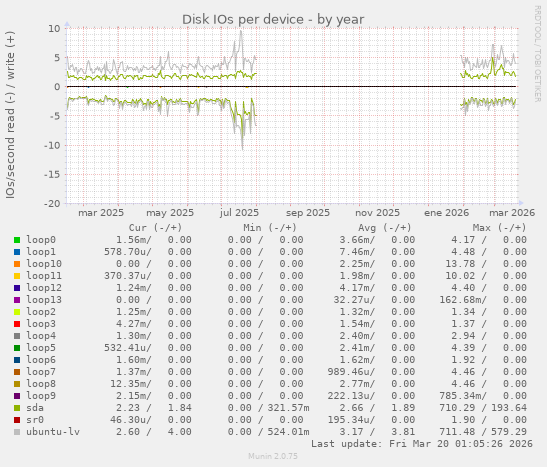This screenshot has height=467, width=547.
Task: Click the loop6 navy legend swatch
Action: point(17,360)
